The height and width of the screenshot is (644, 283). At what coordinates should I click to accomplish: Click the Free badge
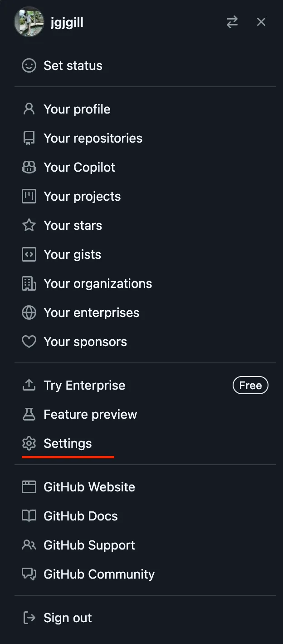[x=250, y=385]
